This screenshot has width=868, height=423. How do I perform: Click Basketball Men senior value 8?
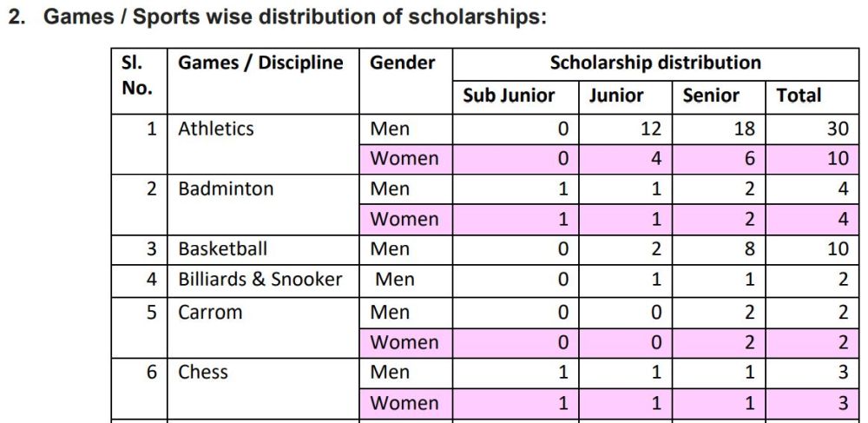(749, 248)
